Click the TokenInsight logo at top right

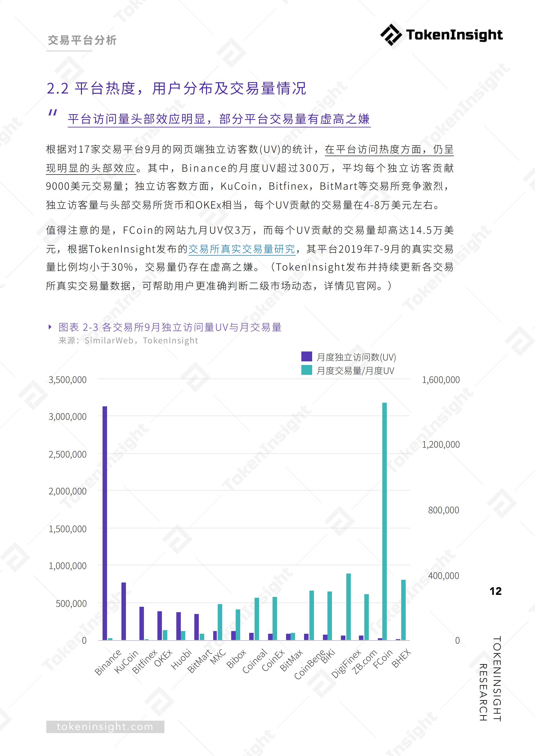[441, 35]
